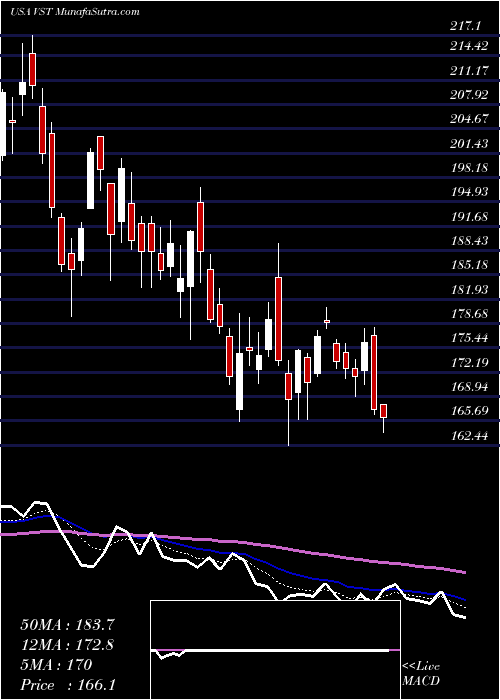Click the 185.18 price axis label
Screen dimensions: 500x700
click(x=469, y=265)
